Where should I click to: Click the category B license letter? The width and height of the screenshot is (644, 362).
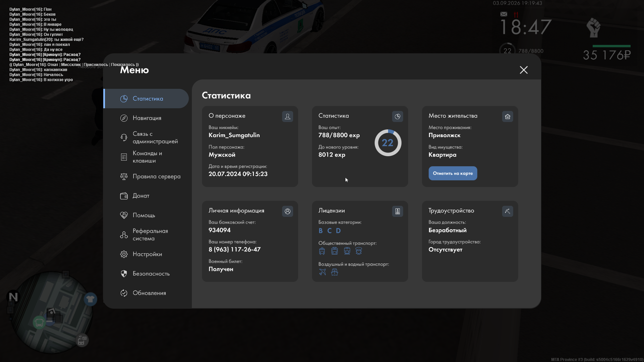pos(321,231)
